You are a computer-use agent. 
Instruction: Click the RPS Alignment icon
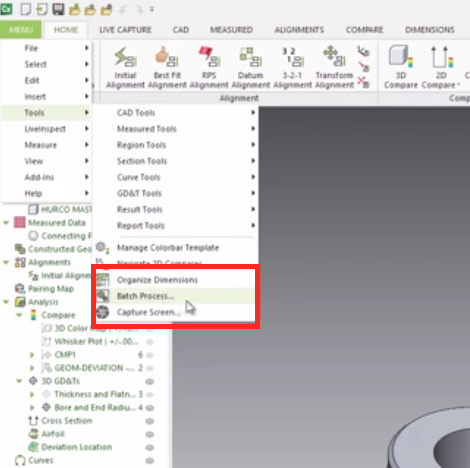[x=209, y=57]
